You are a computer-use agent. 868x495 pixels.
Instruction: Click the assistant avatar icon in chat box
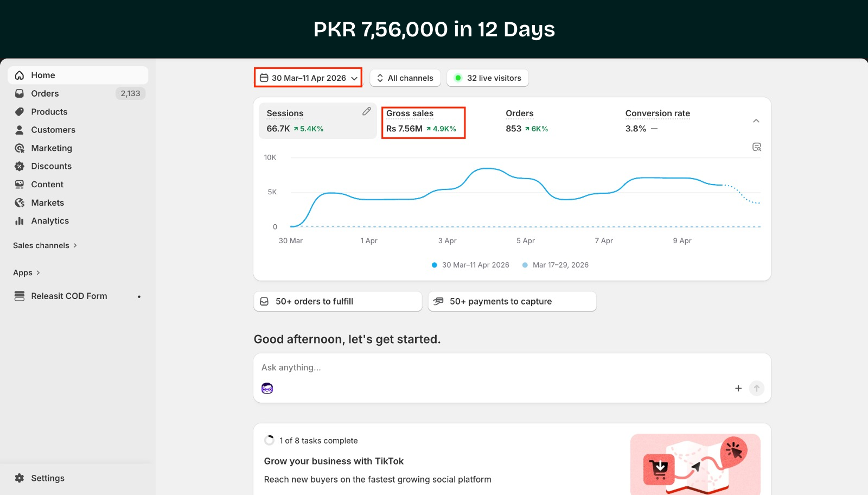267,388
